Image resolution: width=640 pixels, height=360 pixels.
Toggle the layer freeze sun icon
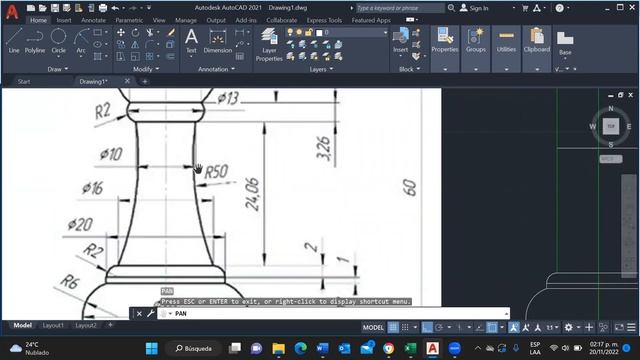click(x=299, y=32)
